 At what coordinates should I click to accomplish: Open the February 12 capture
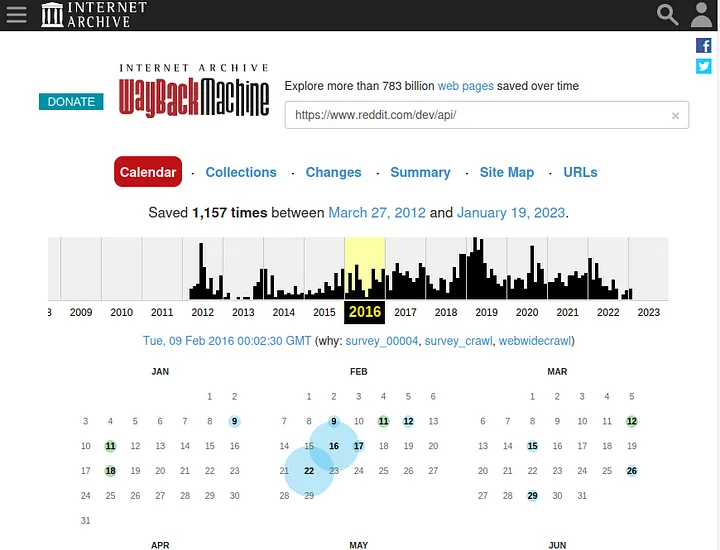click(x=408, y=421)
